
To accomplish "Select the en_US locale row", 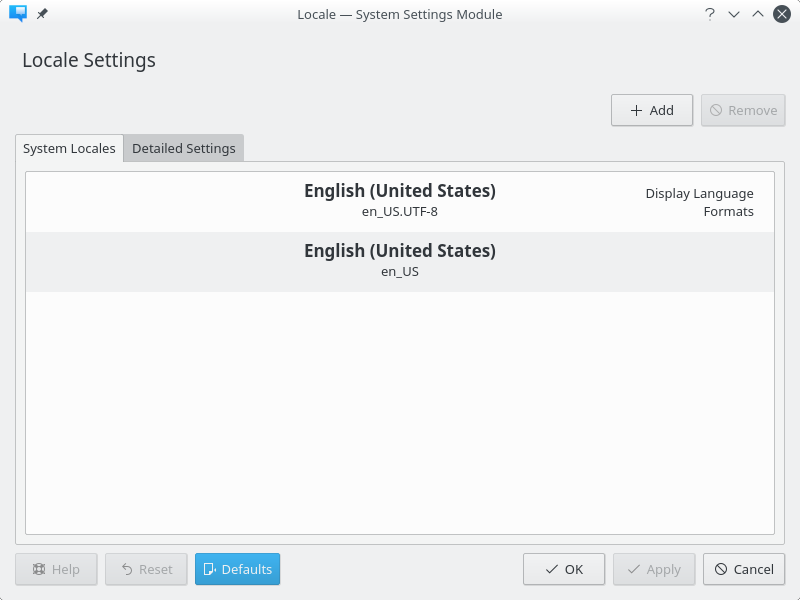I will point(399,261).
